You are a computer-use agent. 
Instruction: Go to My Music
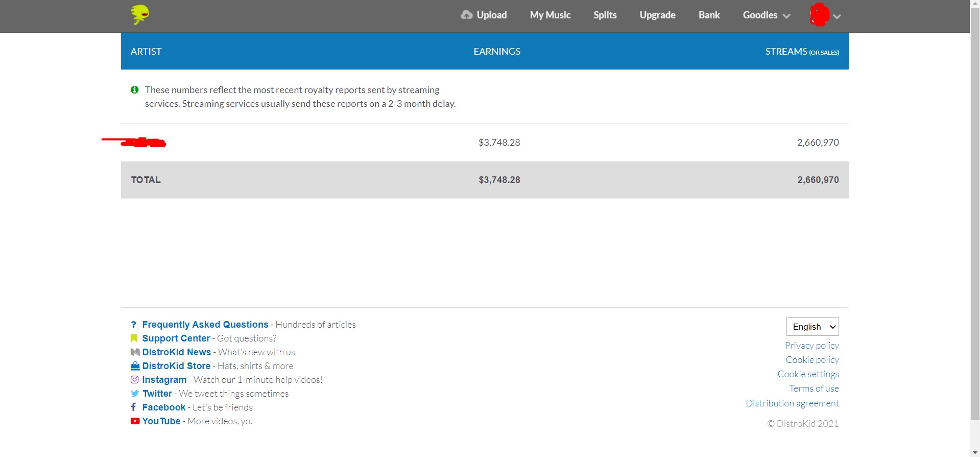[550, 15]
